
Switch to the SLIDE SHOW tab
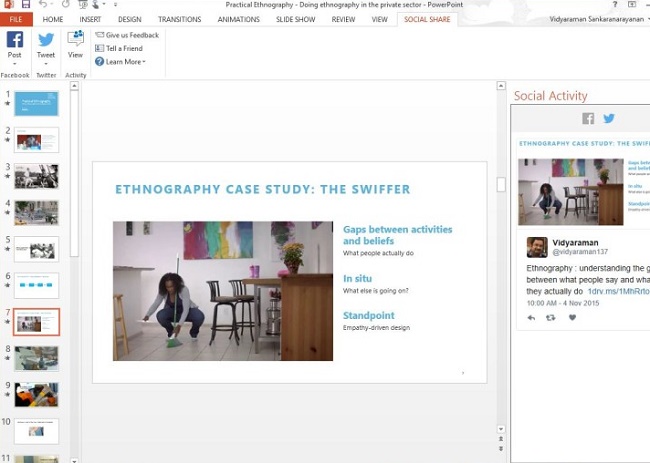[296, 19]
